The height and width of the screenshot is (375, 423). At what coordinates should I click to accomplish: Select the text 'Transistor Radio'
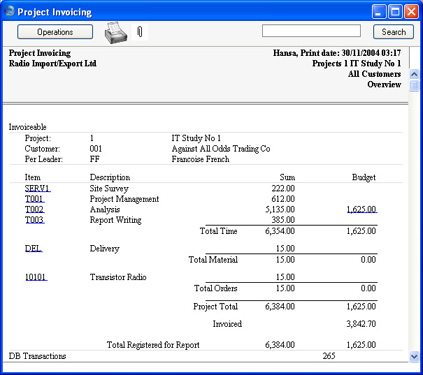(x=118, y=277)
